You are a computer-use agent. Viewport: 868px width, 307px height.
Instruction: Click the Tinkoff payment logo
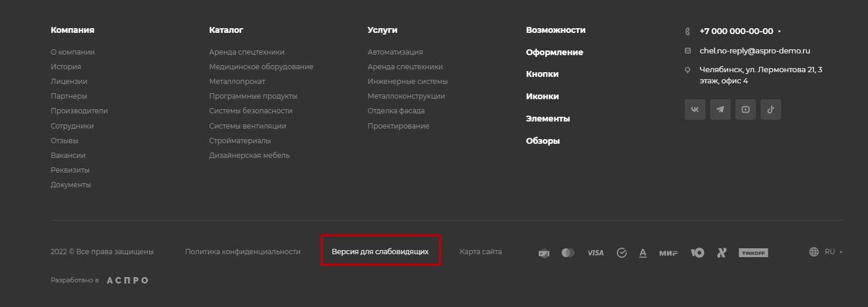[x=753, y=253]
